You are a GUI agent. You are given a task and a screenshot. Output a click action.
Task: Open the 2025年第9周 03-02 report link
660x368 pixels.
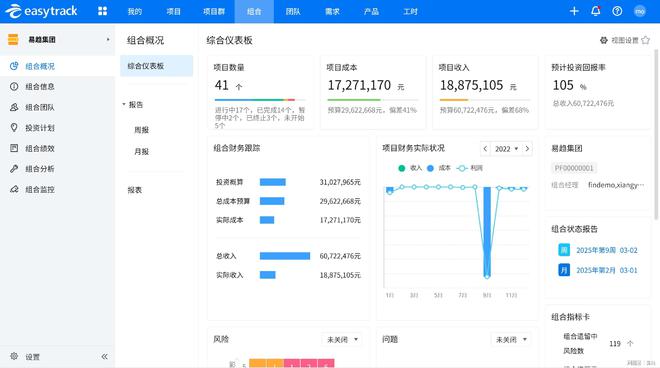(x=607, y=250)
